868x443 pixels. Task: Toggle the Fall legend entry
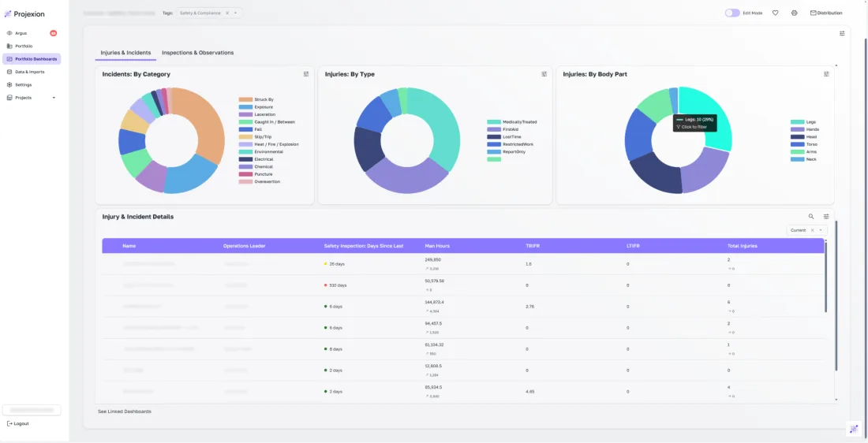pos(249,129)
